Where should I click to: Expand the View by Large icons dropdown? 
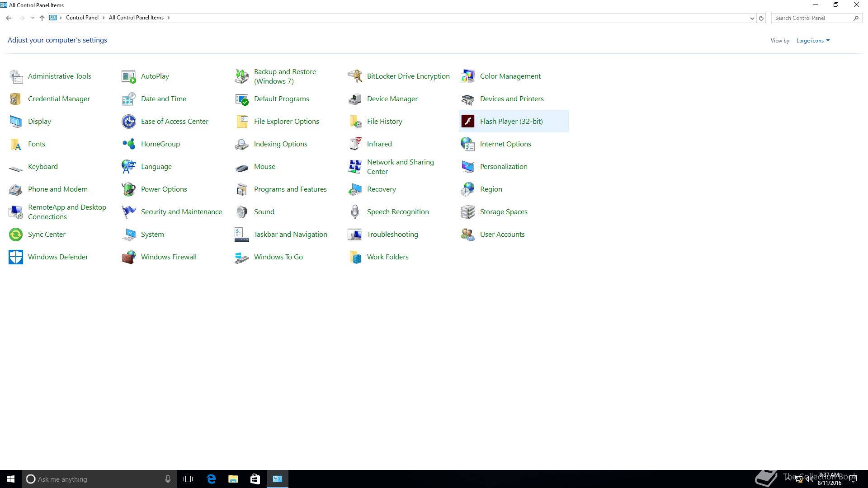click(x=813, y=41)
